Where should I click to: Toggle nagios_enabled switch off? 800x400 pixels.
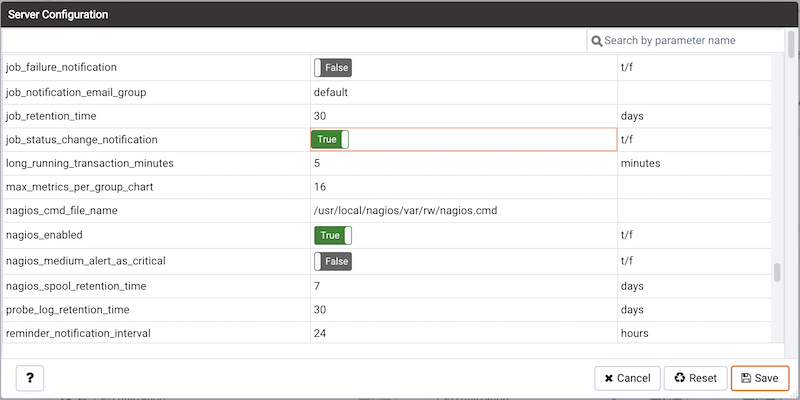pos(333,235)
